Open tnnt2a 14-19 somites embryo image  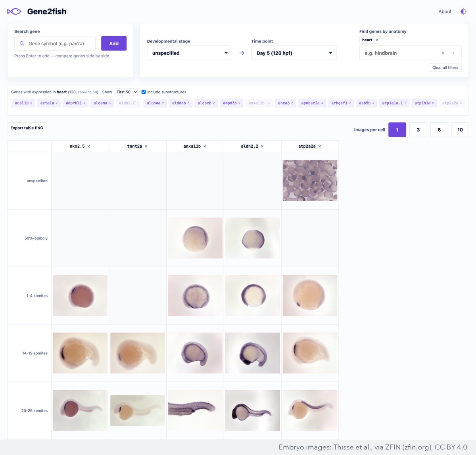138,353
